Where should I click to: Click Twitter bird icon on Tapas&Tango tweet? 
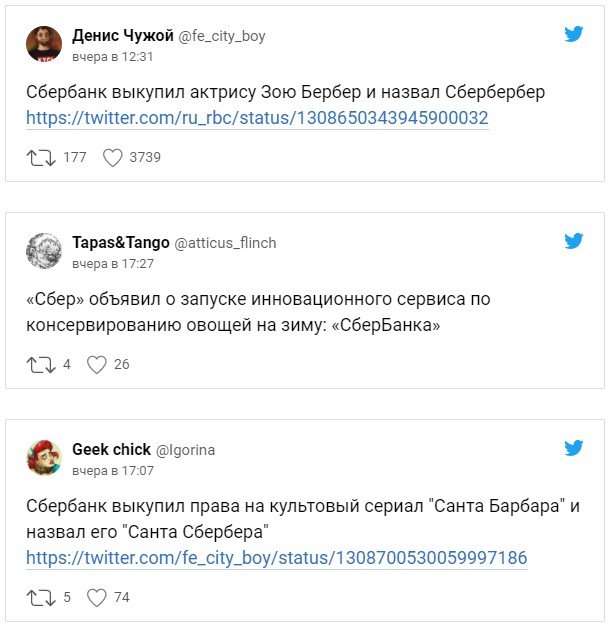pos(573,241)
